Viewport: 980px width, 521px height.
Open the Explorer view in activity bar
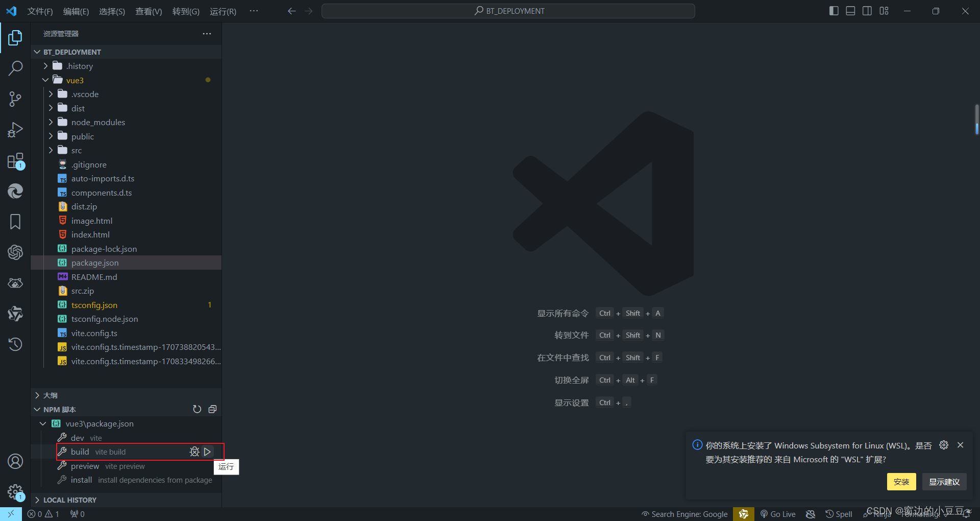coord(15,38)
